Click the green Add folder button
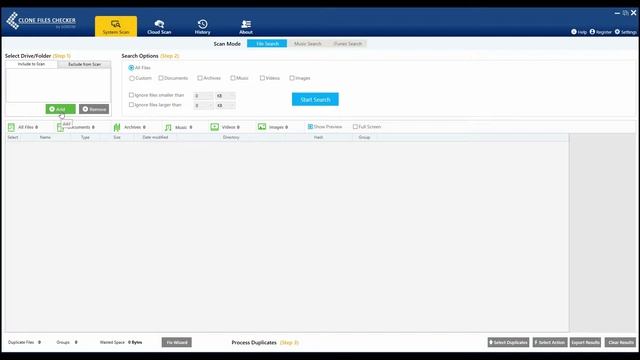640x360 pixels. (60, 109)
